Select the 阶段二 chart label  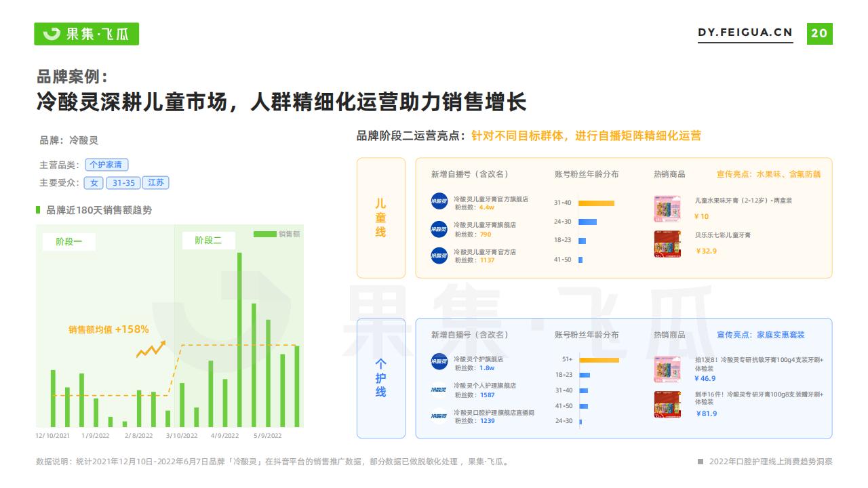pyautogui.click(x=208, y=241)
